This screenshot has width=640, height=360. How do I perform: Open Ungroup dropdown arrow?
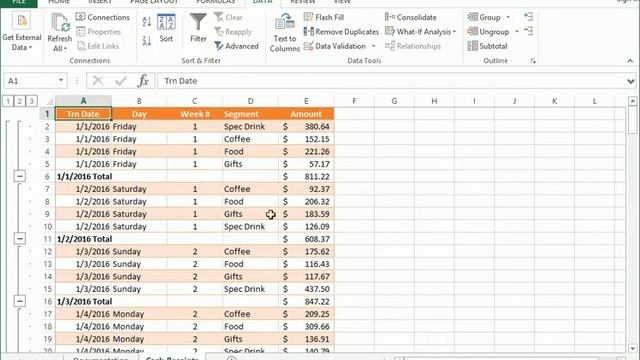(517, 31)
